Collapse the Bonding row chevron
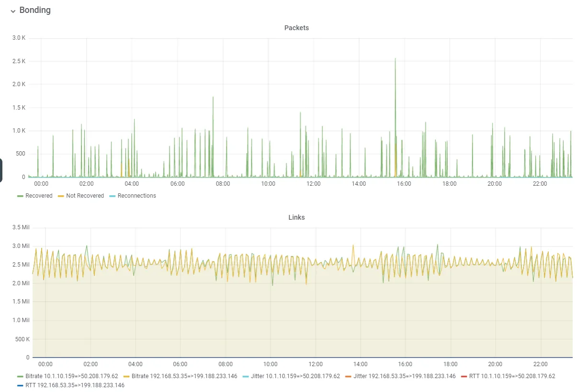The image size is (588, 392). coord(13,11)
